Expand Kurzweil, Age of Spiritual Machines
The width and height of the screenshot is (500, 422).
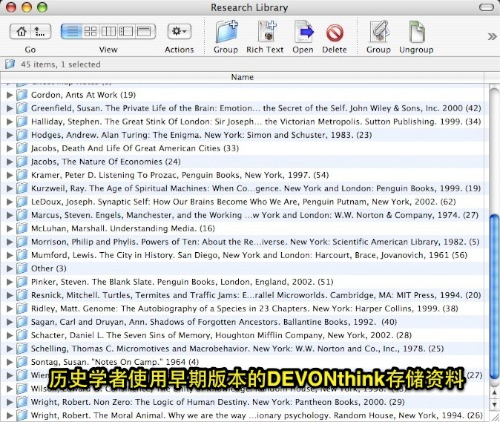[x=10, y=188]
